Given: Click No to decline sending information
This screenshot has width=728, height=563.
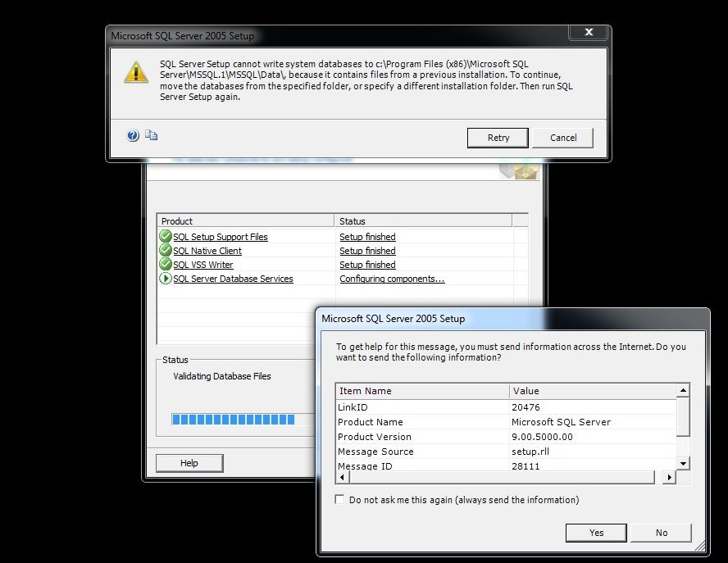Looking at the screenshot, I should point(661,533).
